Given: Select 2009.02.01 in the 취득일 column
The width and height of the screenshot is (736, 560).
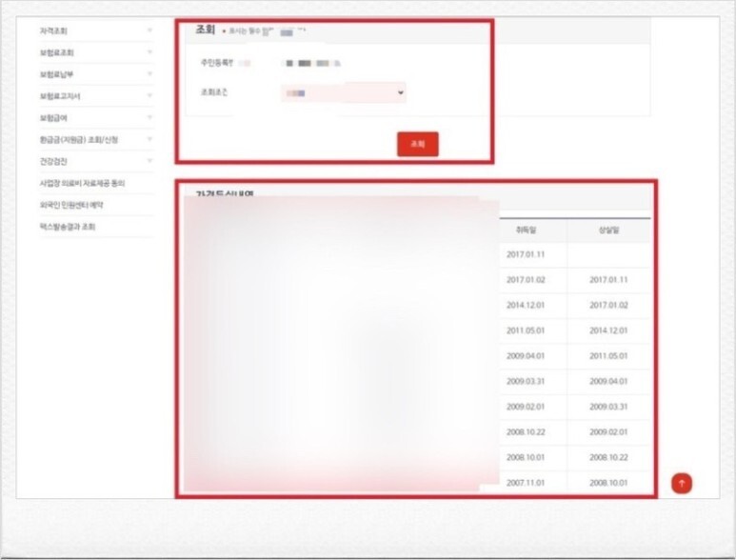Looking at the screenshot, I should click(526, 407).
